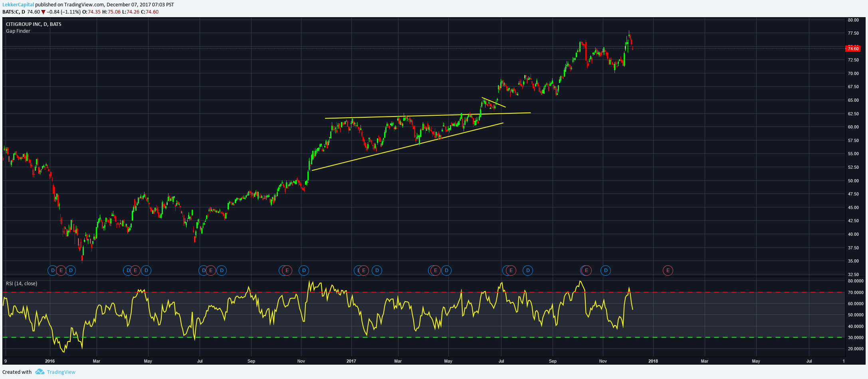Open the January 2016 earnings marker
This screenshot has height=379, width=868.
(61, 270)
